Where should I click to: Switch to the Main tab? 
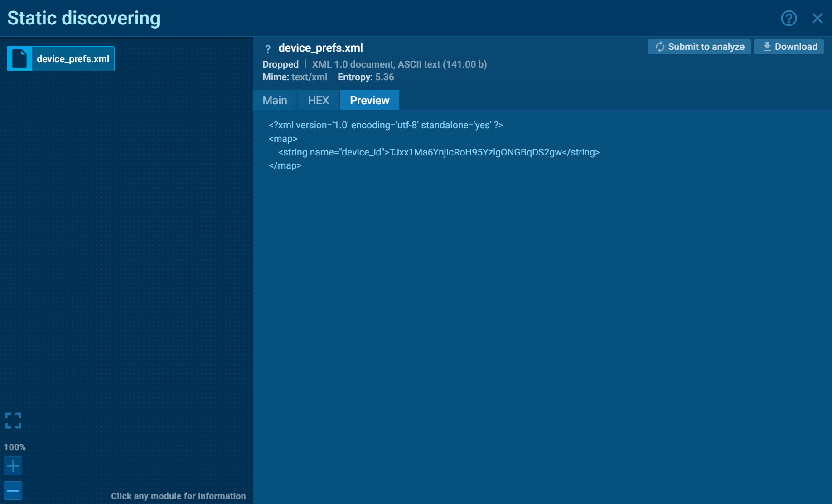coord(275,100)
